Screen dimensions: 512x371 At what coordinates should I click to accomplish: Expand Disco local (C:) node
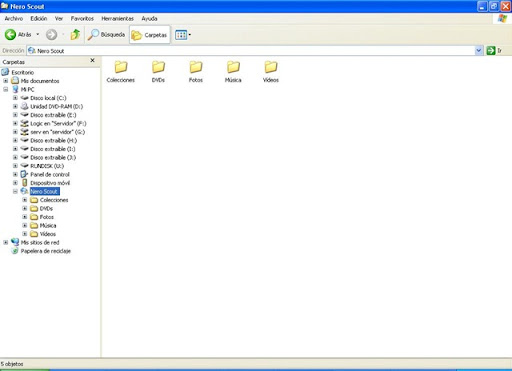(x=15, y=98)
